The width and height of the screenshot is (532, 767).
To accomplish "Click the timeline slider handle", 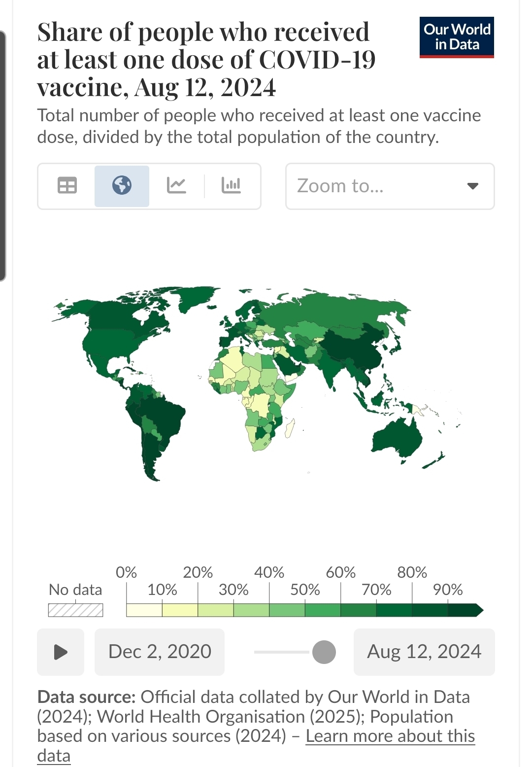I will point(324,652).
